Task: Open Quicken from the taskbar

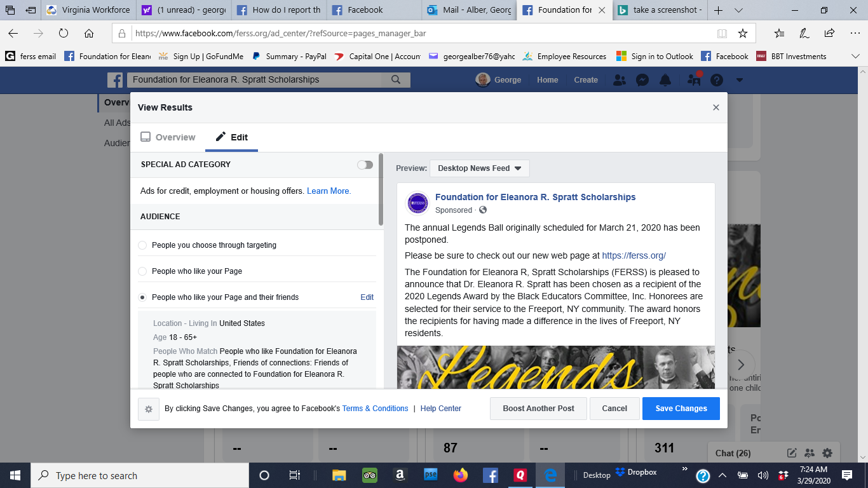Action: (520, 475)
